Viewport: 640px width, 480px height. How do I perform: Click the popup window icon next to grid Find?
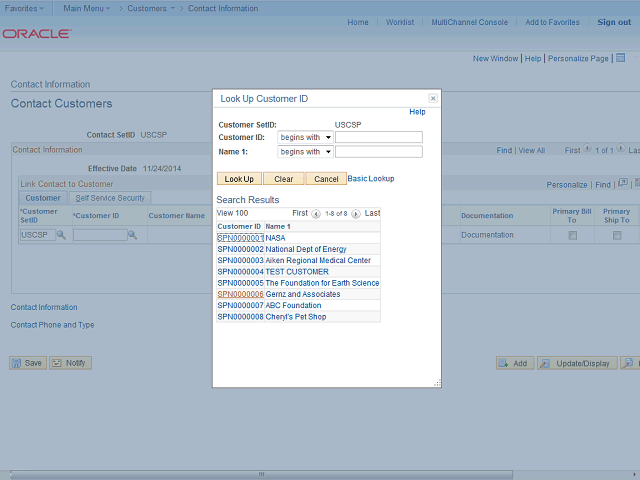tap(622, 184)
